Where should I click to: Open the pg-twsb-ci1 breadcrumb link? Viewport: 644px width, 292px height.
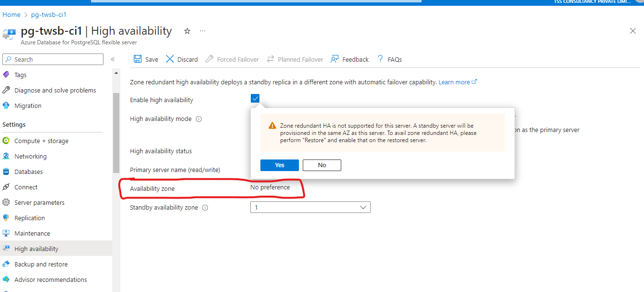49,14
